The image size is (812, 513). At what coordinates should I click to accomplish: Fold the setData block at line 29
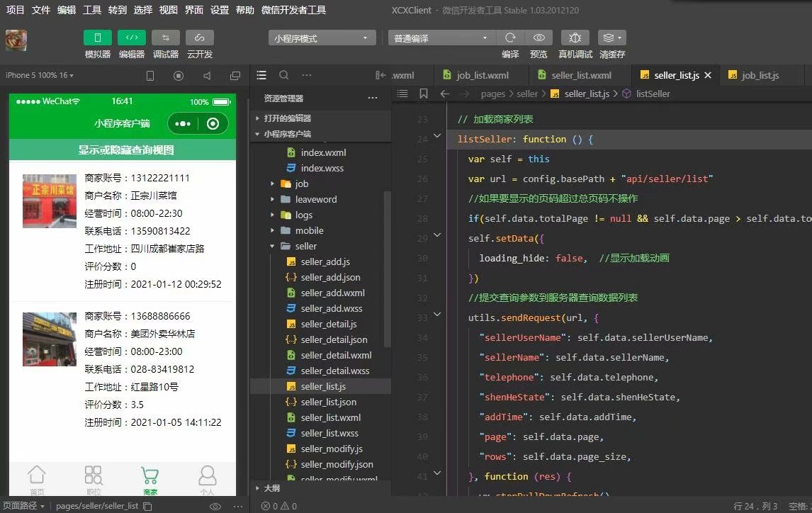click(x=437, y=235)
